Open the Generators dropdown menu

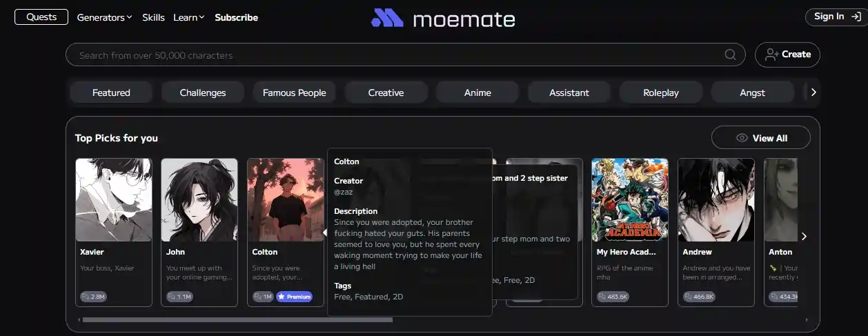(x=104, y=17)
